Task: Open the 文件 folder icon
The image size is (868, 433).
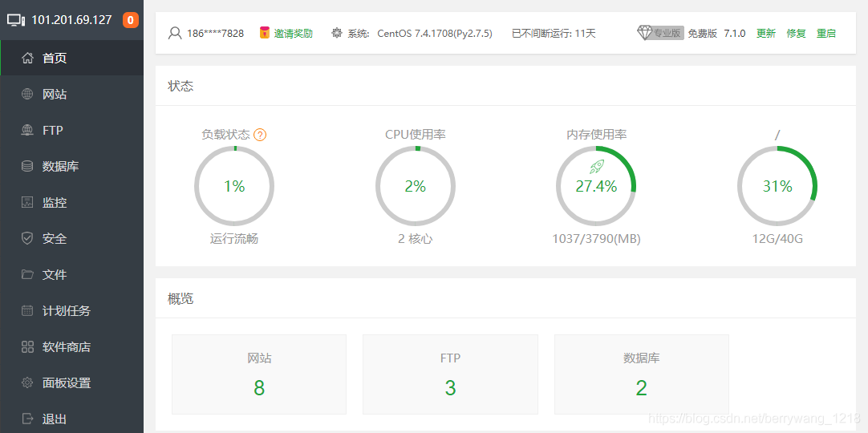Action: coord(27,274)
